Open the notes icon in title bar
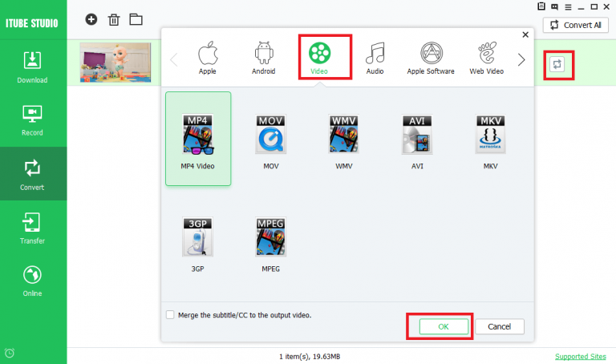616x364 pixels. (541, 6)
